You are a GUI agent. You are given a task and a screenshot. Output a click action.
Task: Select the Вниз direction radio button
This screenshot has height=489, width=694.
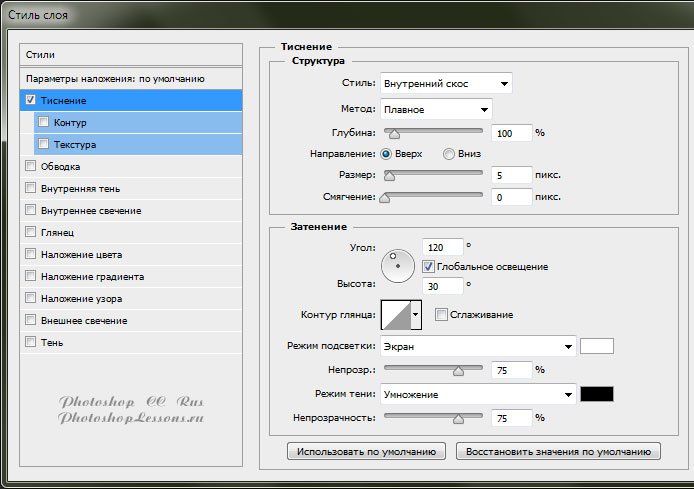pos(449,154)
